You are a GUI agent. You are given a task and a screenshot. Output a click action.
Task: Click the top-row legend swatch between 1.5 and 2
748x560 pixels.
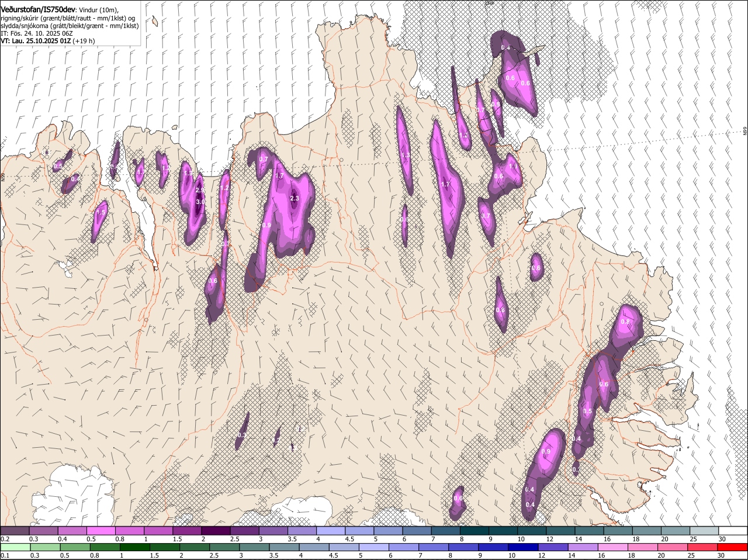(187, 530)
